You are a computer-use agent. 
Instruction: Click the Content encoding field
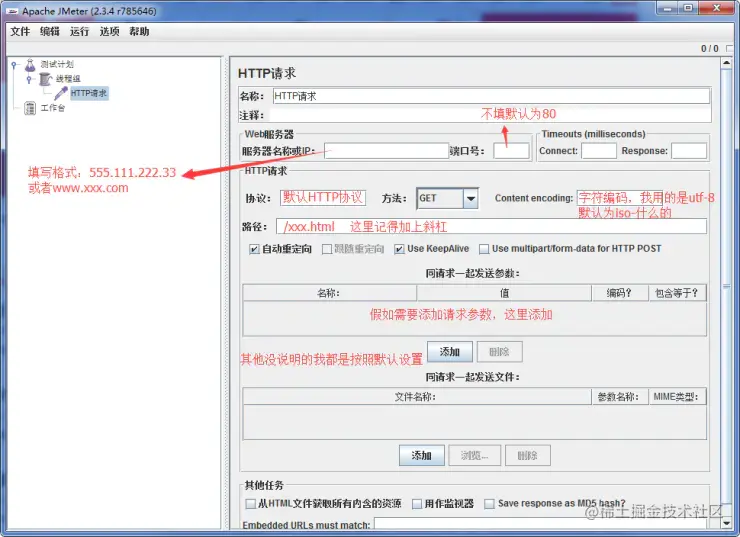[x=620, y=198]
